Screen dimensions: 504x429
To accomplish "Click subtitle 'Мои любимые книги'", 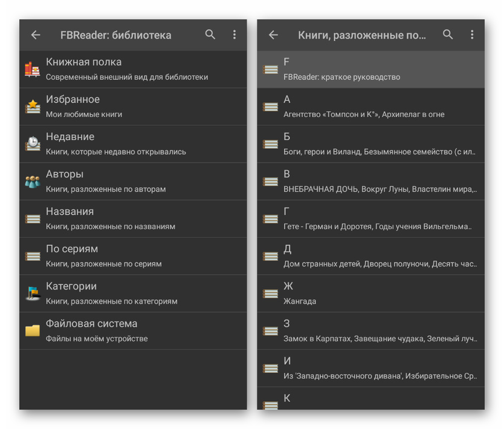I will tap(84, 114).
